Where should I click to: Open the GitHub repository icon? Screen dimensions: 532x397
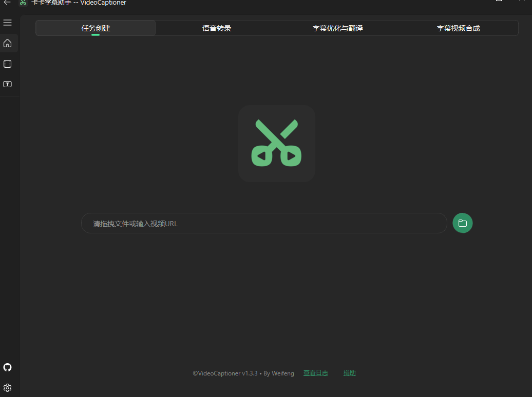[x=8, y=367]
